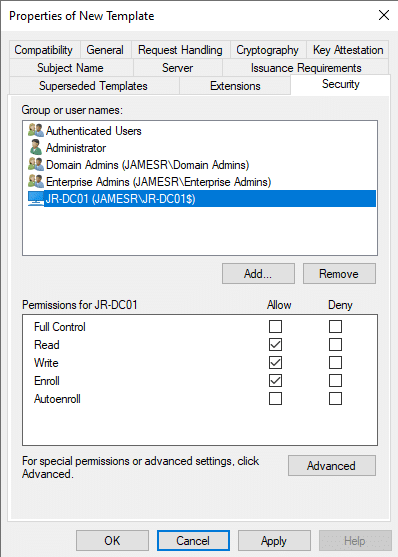Select Enterprise Admins in the list
The height and width of the screenshot is (557, 398).
click(158, 182)
